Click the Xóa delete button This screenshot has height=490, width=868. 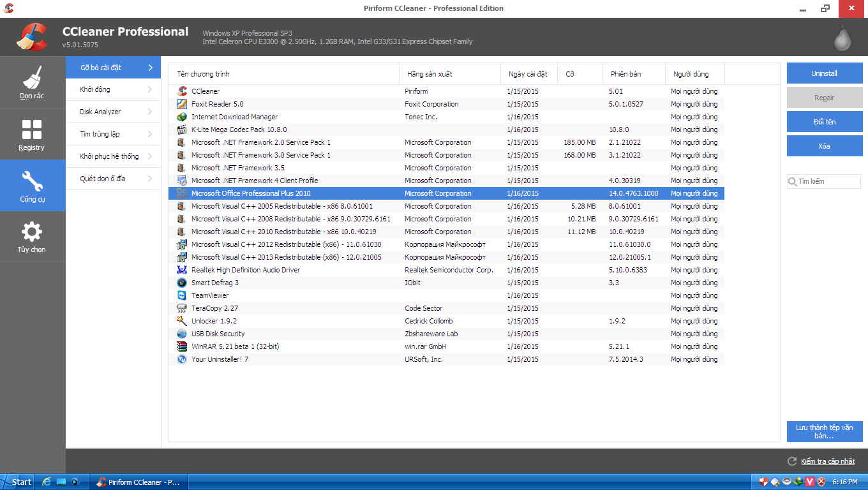coord(825,146)
